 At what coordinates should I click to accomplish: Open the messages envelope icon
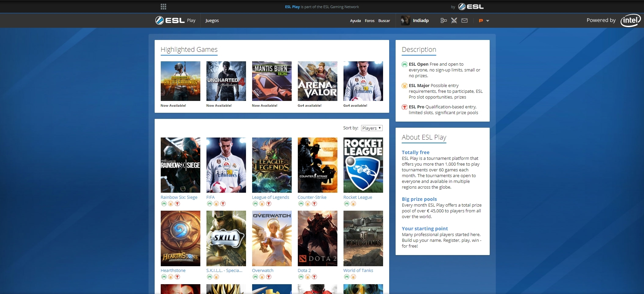(464, 21)
